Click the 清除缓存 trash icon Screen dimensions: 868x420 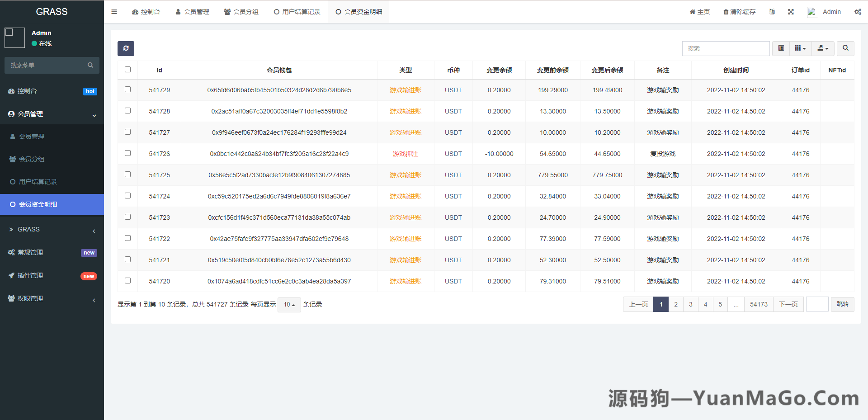726,12
